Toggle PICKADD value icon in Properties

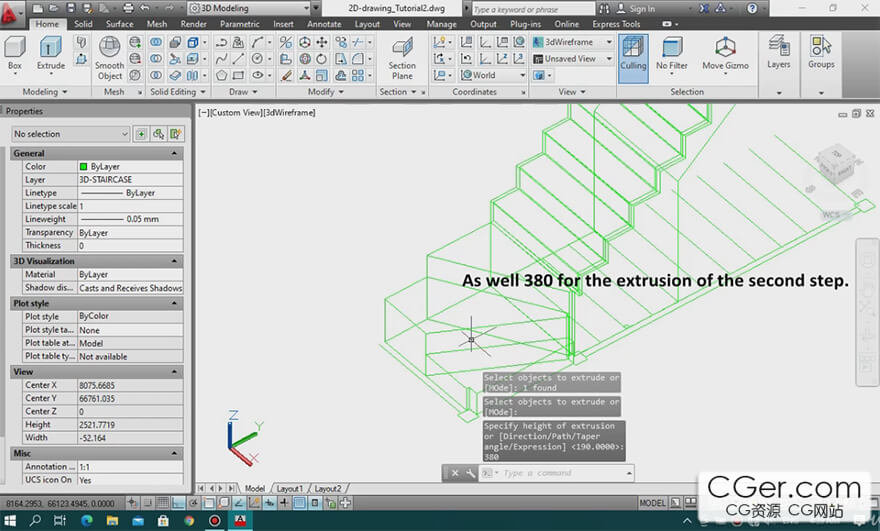coord(141,134)
